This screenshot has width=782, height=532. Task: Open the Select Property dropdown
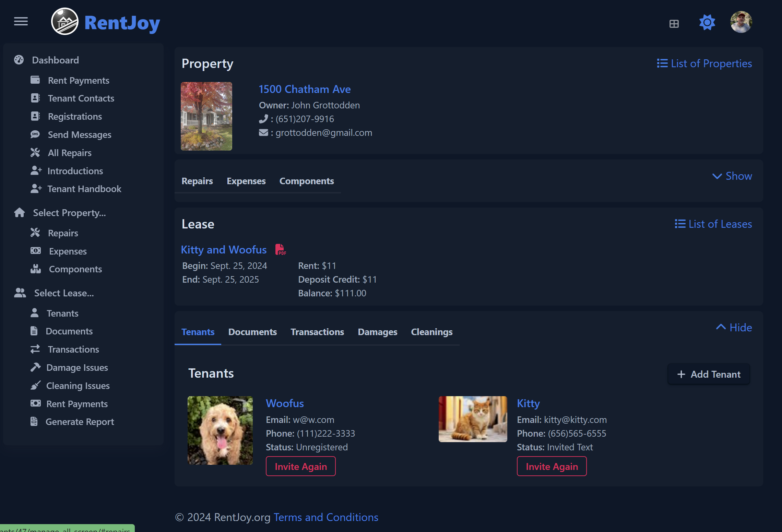(69, 213)
